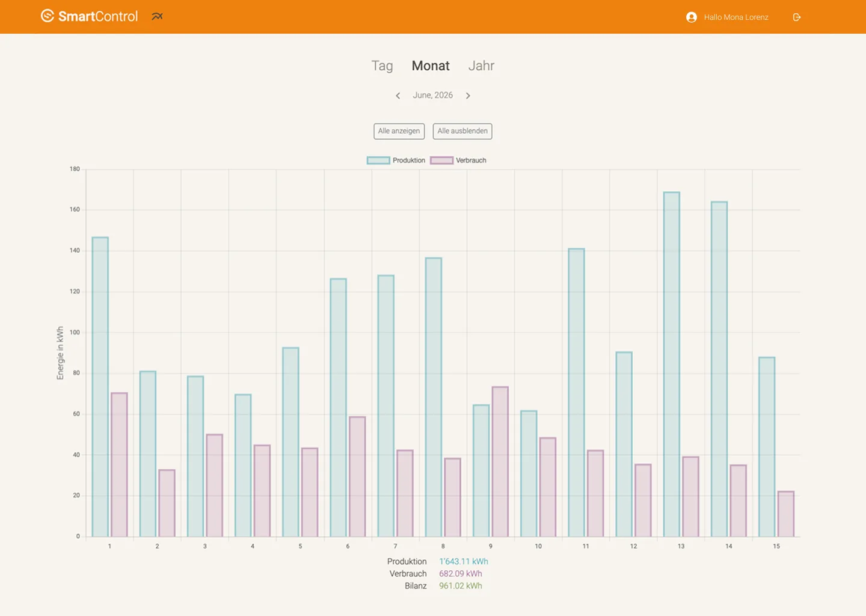Open the chart analytics icon in header
This screenshot has height=616, width=866.
(x=158, y=16)
